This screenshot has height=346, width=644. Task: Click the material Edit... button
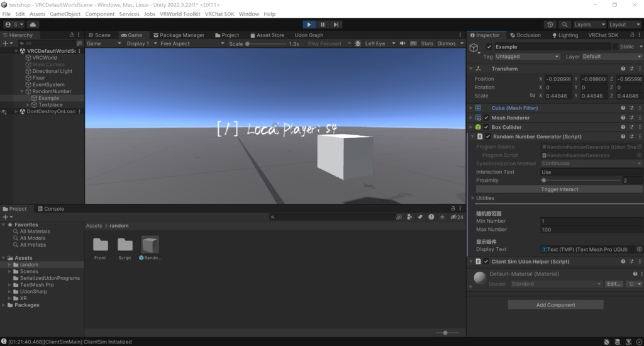click(614, 284)
